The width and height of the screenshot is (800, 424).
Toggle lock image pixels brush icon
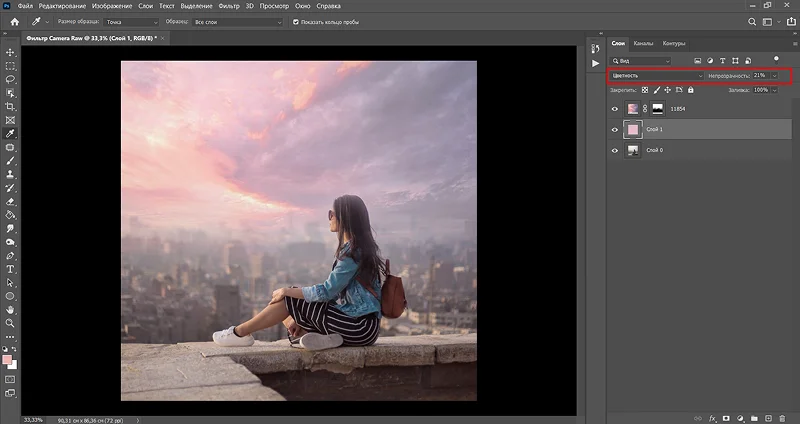click(657, 90)
